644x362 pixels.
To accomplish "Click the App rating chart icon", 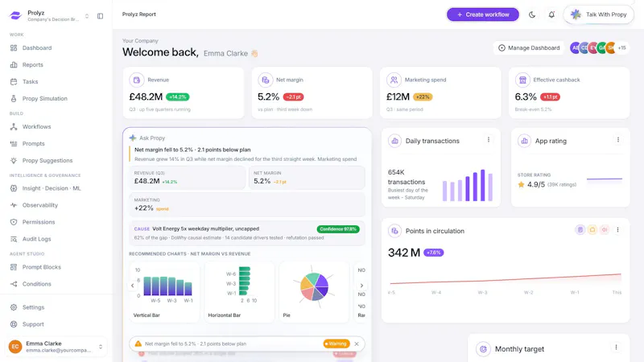I will (524, 141).
